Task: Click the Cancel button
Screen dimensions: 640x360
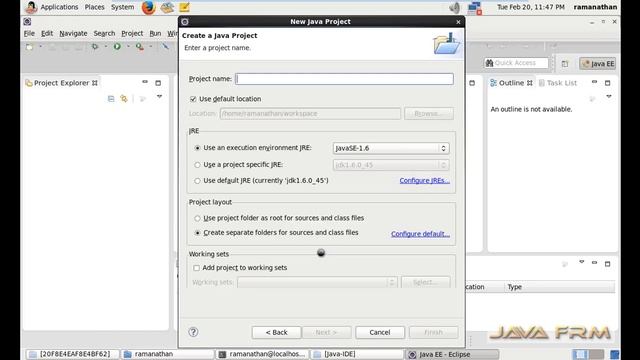Action: click(x=380, y=332)
